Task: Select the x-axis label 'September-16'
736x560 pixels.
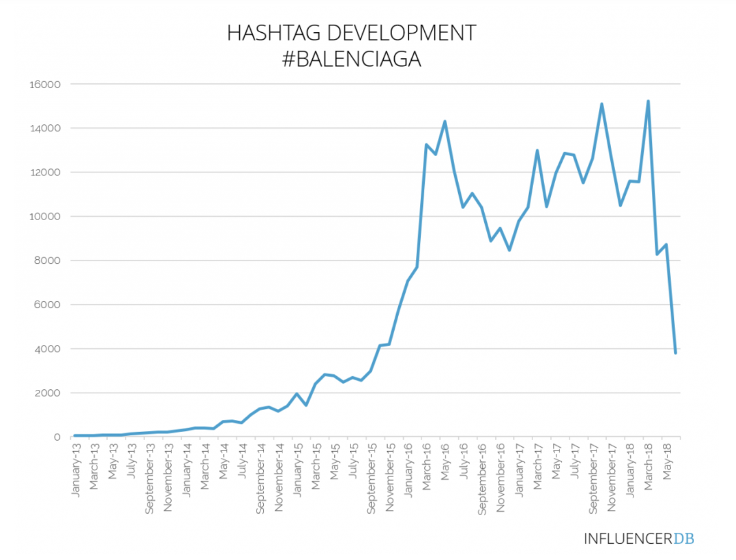Action: [x=482, y=478]
